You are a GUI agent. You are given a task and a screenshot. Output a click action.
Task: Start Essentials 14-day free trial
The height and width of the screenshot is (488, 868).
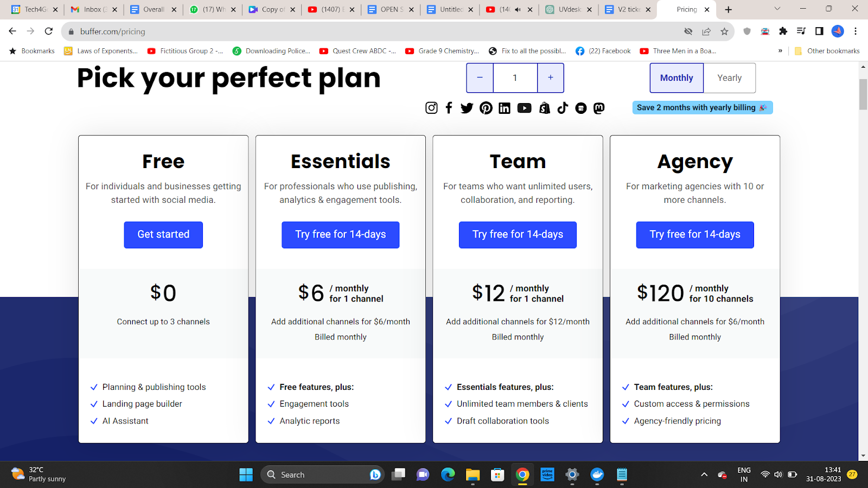(x=341, y=235)
